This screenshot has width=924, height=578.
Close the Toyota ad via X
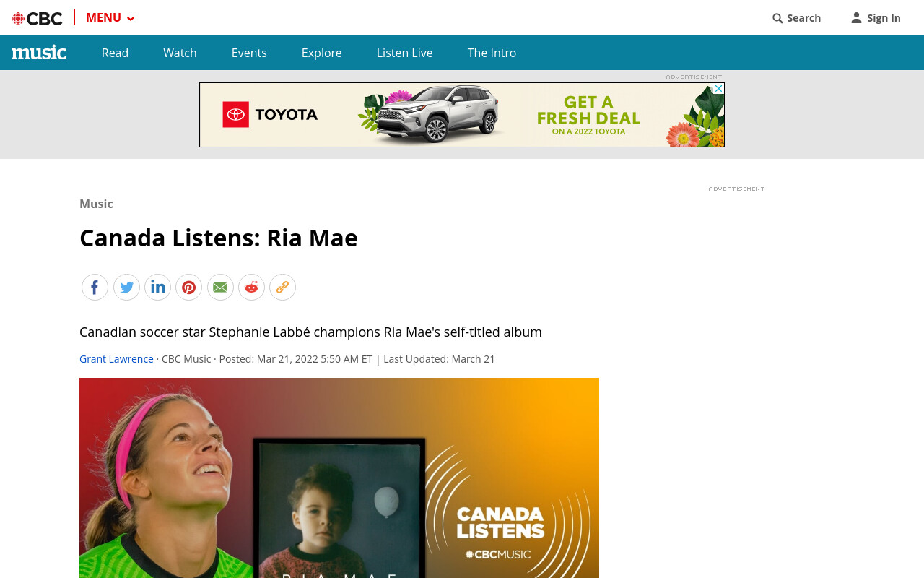(x=718, y=89)
